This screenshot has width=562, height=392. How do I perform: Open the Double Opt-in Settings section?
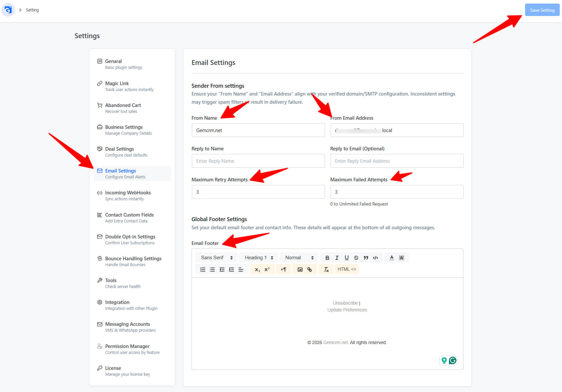[x=132, y=239]
